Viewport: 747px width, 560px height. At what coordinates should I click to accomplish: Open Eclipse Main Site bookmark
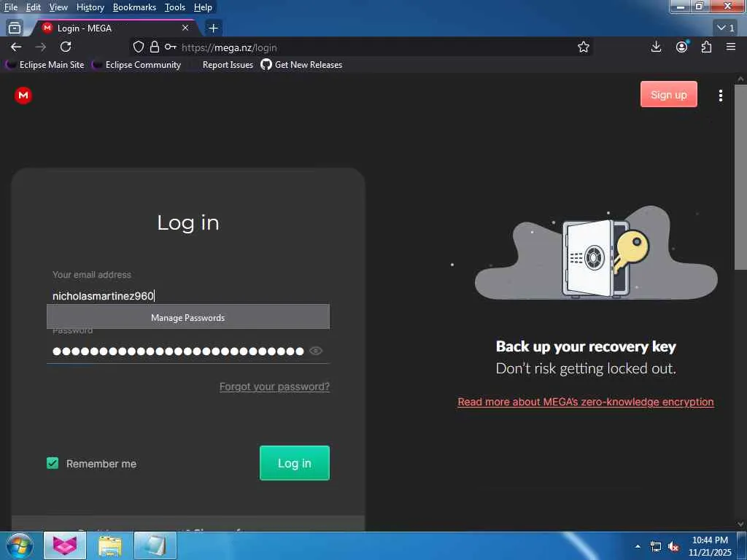pyautogui.click(x=45, y=65)
